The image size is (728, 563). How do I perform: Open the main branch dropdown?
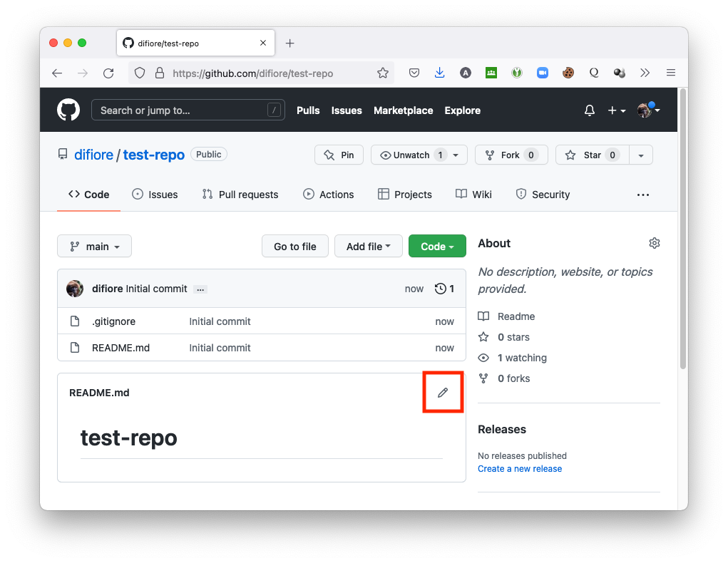click(94, 247)
